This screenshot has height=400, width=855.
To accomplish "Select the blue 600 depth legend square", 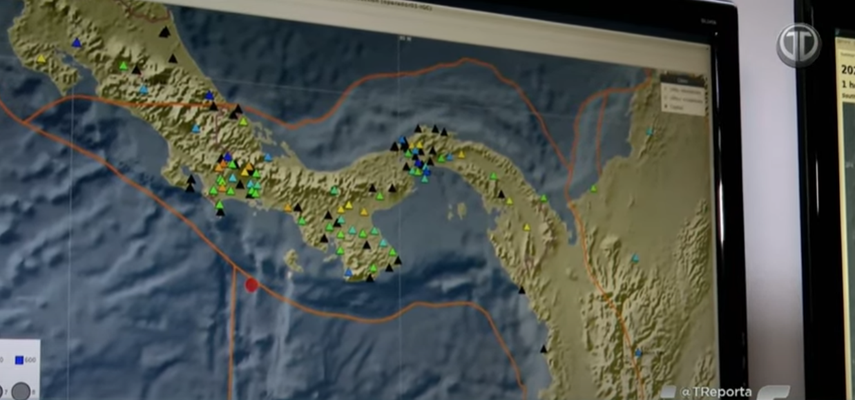I will coord(19,360).
